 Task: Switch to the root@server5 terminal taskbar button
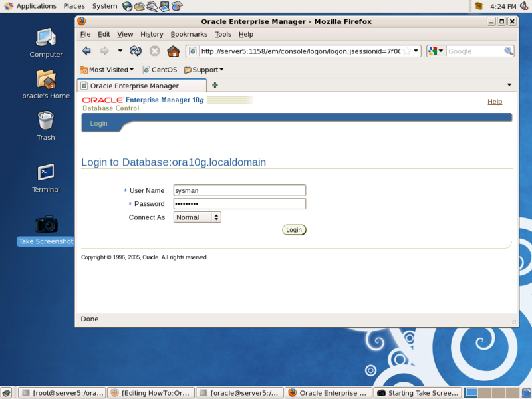62,393
